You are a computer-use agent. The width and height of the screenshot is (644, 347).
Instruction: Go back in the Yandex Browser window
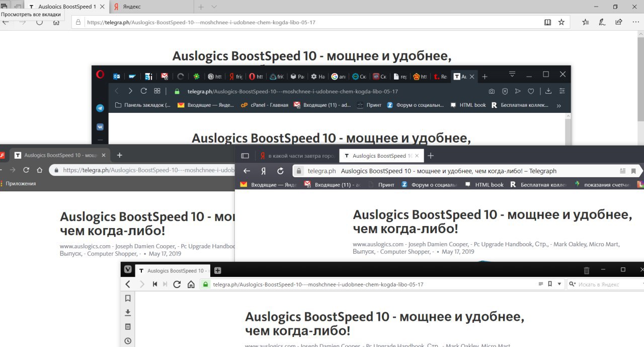coord(247,171)
